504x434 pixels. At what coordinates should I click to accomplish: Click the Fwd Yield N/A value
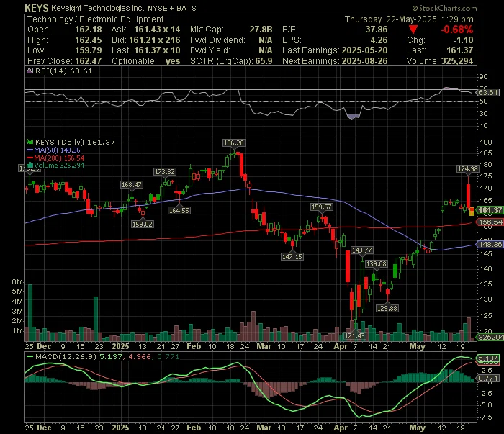pyautogui.click(x=266, y=50)
